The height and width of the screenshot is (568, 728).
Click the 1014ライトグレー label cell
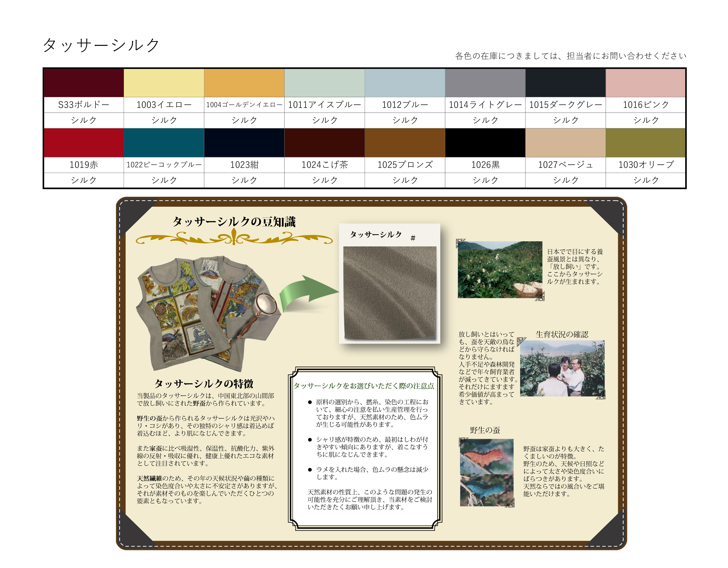click(x=485, y=105)
